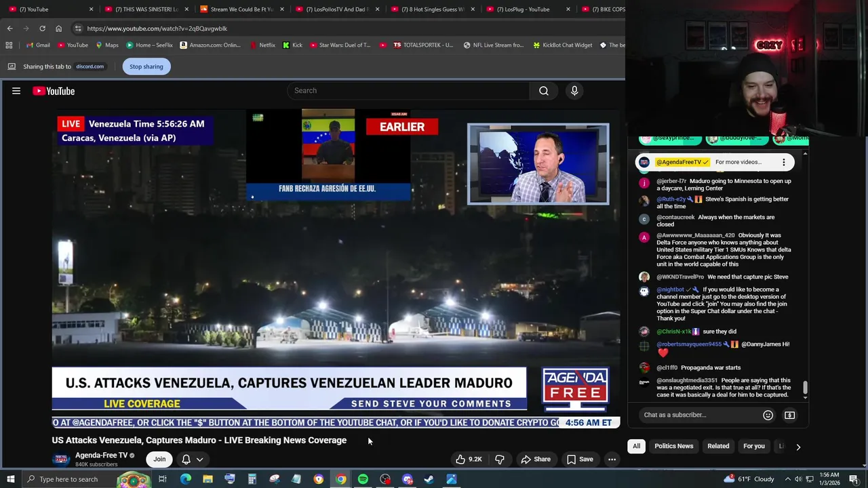Select the Politics News filter chip

pos(673,446)
